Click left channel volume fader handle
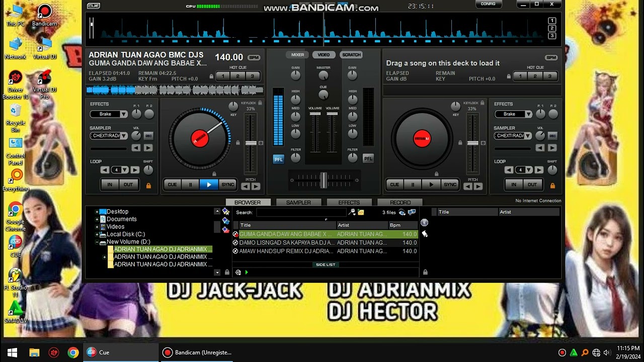Viewport: 644px width, 362px height. [315, 115]
